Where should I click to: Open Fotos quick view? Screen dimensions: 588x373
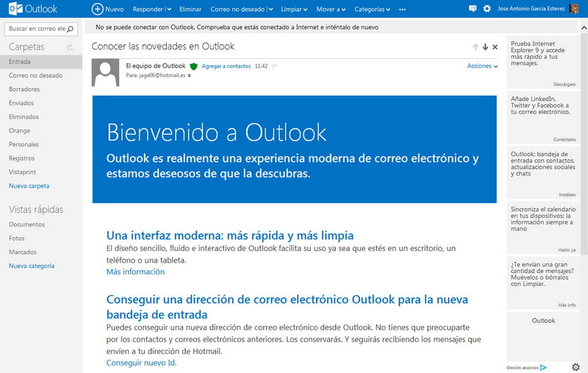pyautogui.click(x=16, y=238)
